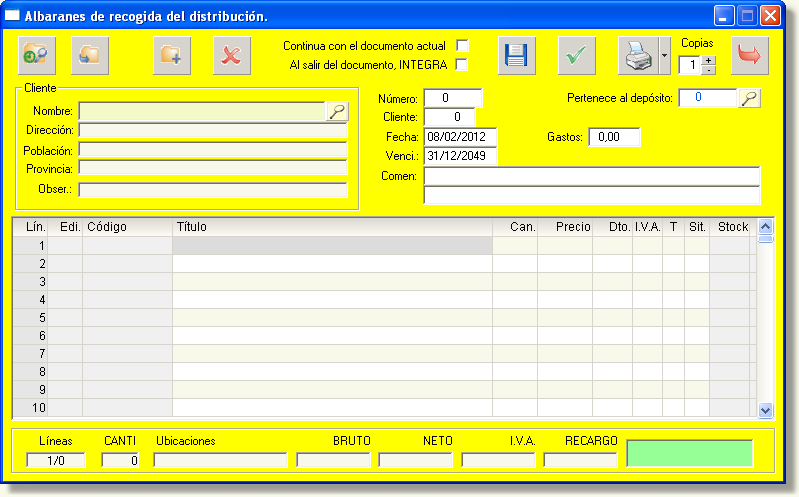Viewport: 799px width, 497px height.
Task: Minimize the Albaranes window
Action: [x=724, y=16]
